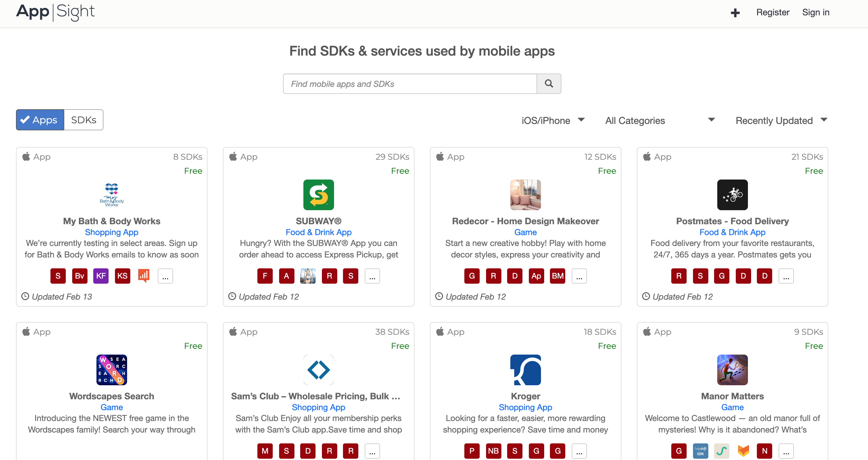Click the F SDK badge in SUBWAY card
The width and height of the screenshot is (868, 460).
point(265,276)
